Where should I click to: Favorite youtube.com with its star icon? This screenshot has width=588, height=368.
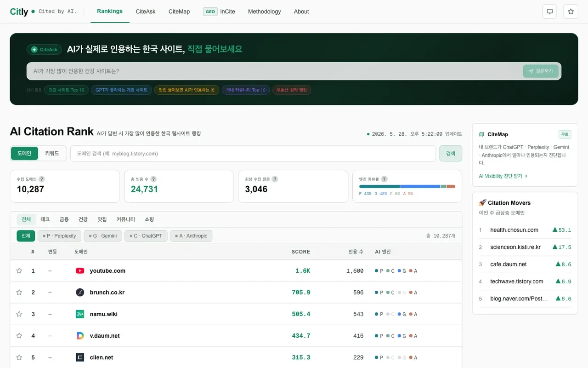[19, 271]
